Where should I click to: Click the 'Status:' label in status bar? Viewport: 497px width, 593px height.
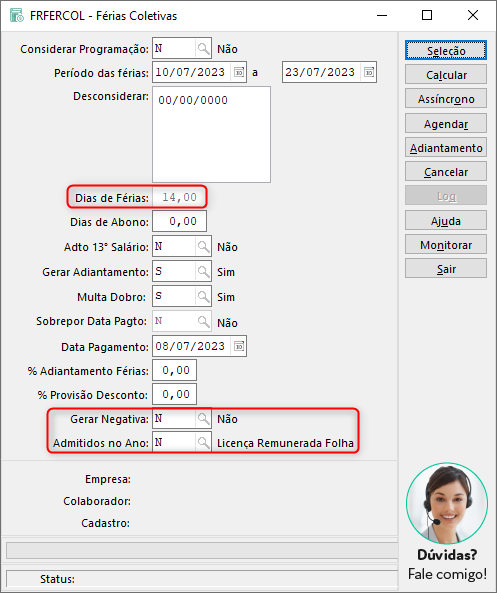coord(57,579)
